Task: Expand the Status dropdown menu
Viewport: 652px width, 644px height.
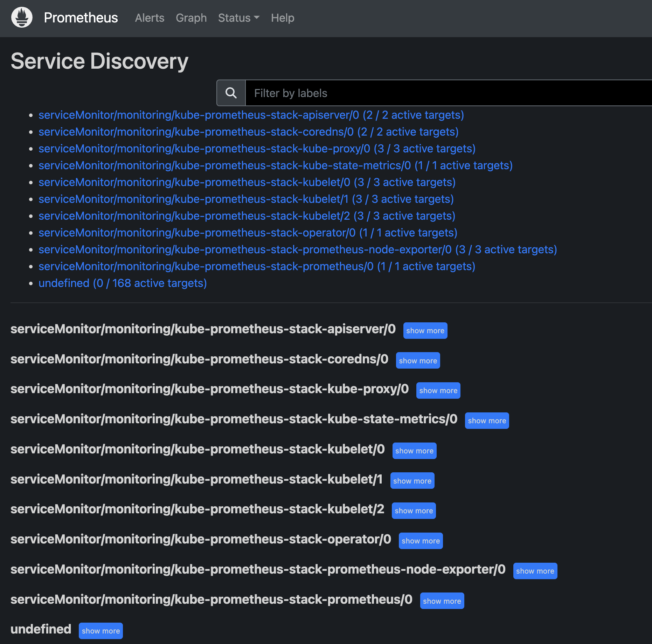Action: [x=239, y=18]
